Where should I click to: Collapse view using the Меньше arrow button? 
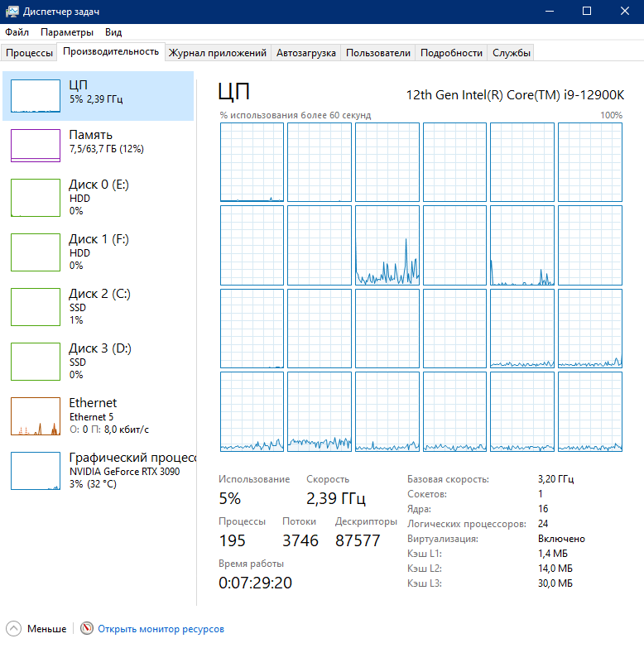[x=14, y=629]
